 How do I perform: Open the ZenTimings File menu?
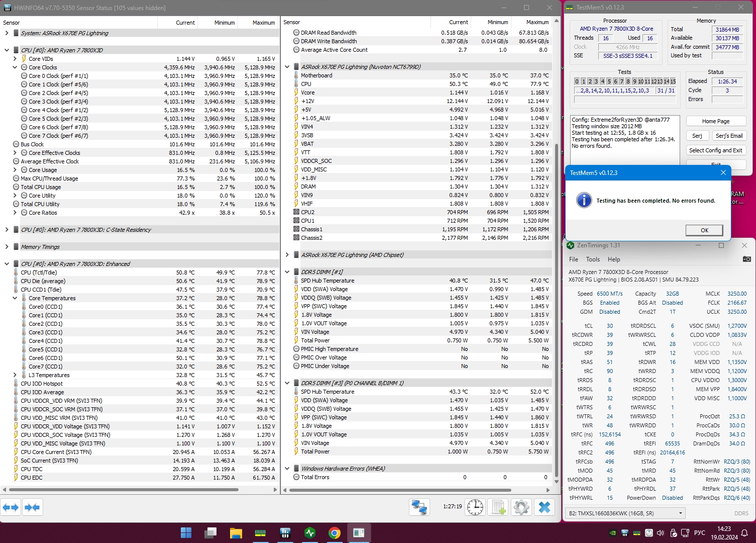point(574,259)
